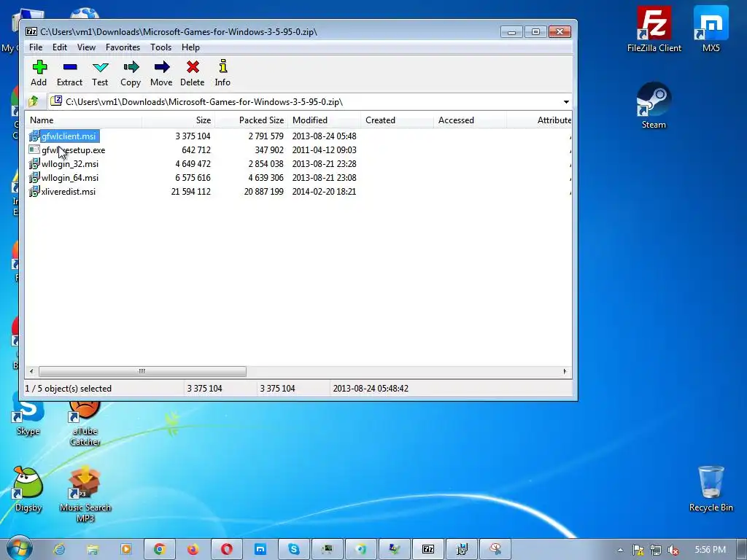Open Digsby desktop shortcut

pyautogui.click(x=28, y=489)
